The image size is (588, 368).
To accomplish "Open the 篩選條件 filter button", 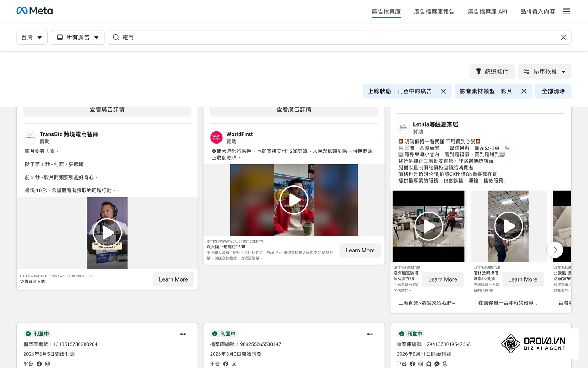I will (492, 72).
